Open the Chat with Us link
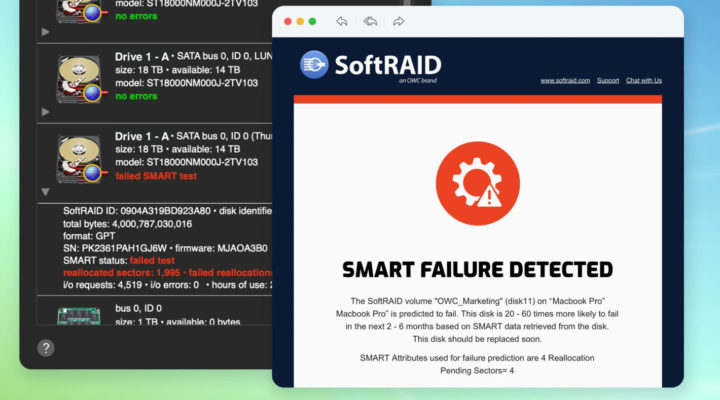Viewport: 720px width, 400px height. 644,81
